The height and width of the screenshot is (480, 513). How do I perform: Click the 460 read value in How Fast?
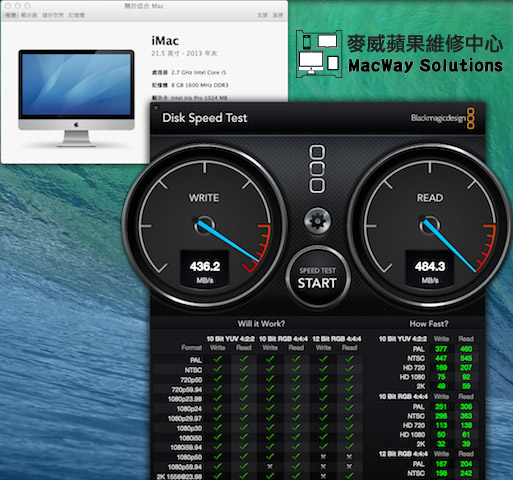pos(466,349)
